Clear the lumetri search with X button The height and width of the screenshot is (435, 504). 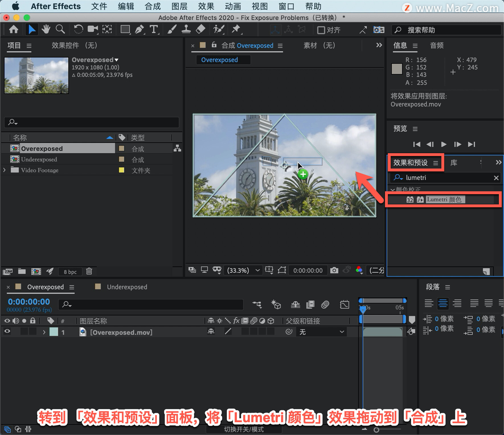pyautogui.click(x=496, y=178)
